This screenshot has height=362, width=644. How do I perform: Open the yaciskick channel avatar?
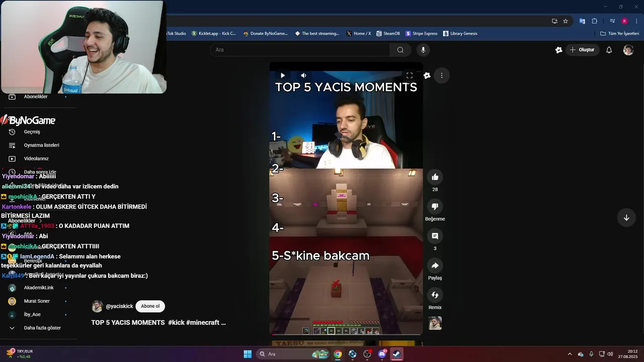coord(97,306)
